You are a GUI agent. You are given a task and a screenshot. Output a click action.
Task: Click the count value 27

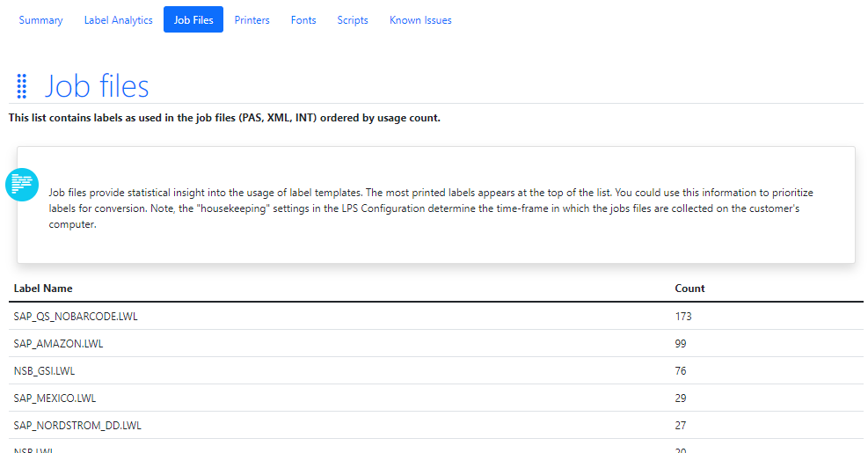coord(681,426)
